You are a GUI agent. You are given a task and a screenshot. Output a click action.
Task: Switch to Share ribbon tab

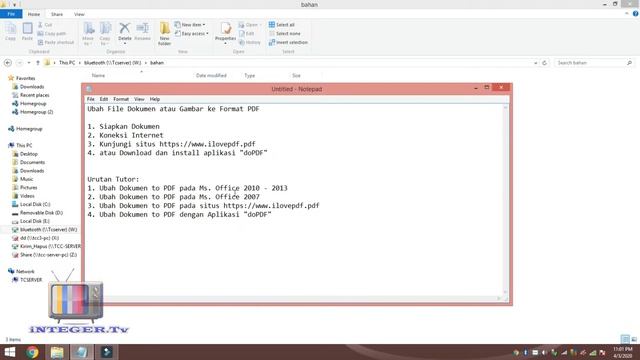[x=57, y=14]
